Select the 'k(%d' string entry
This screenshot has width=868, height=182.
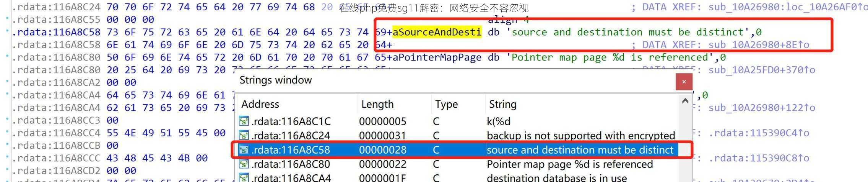tap(498, 121)
